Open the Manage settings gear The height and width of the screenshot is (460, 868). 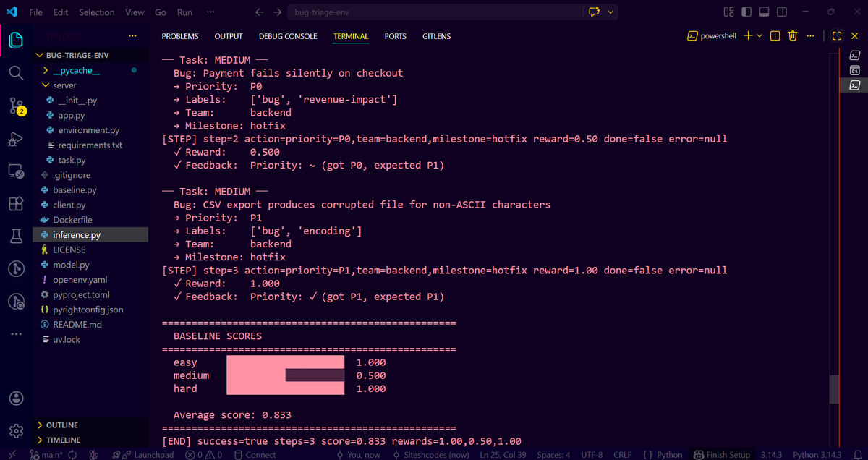(16, 430)
